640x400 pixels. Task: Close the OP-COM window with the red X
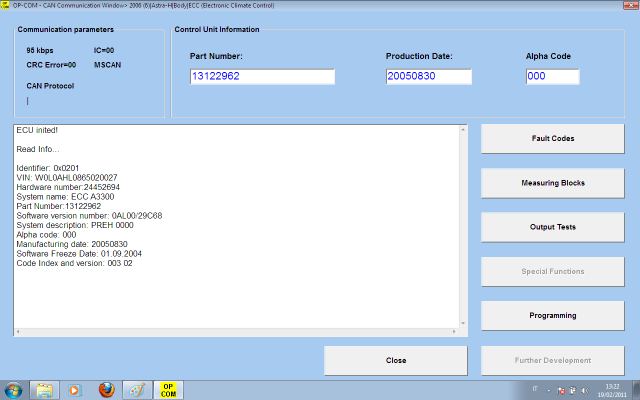[x=631, y=5]
